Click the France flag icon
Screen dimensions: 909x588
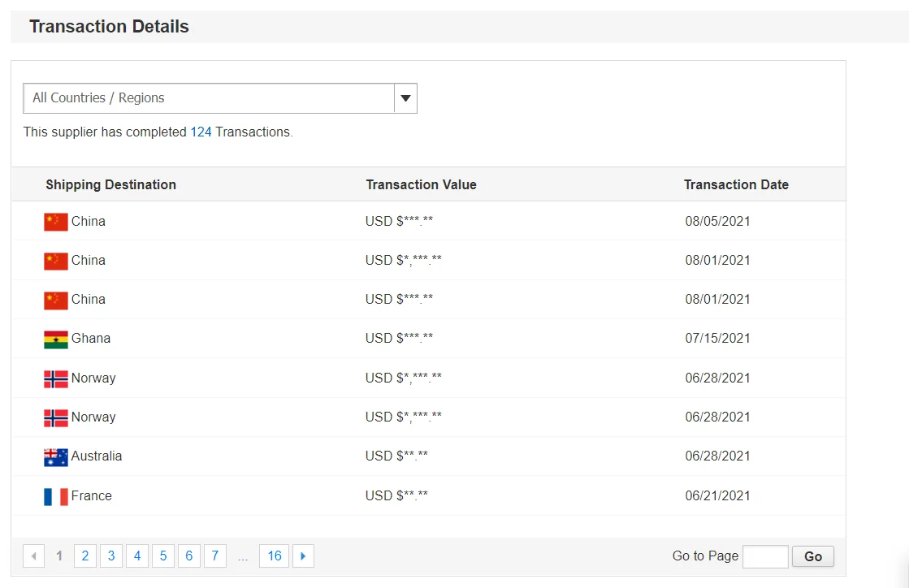56,496
